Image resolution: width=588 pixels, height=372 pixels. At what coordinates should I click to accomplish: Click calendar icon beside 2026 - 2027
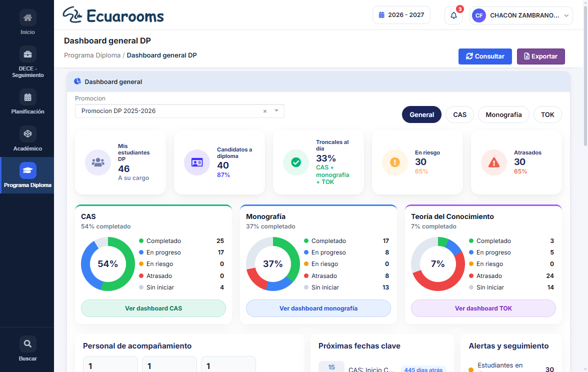pyautogui.click(x=381, y=15)
